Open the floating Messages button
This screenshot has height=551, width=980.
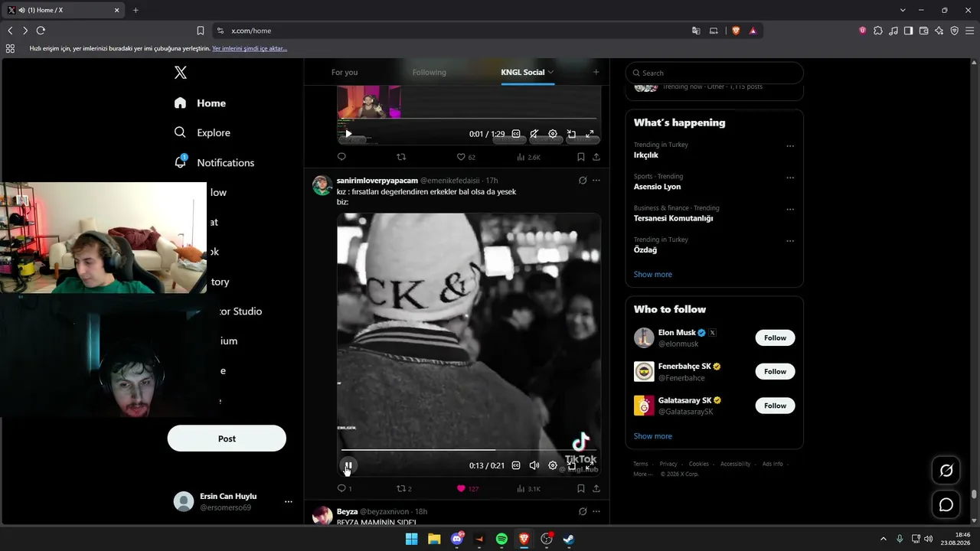coord(946,505)
